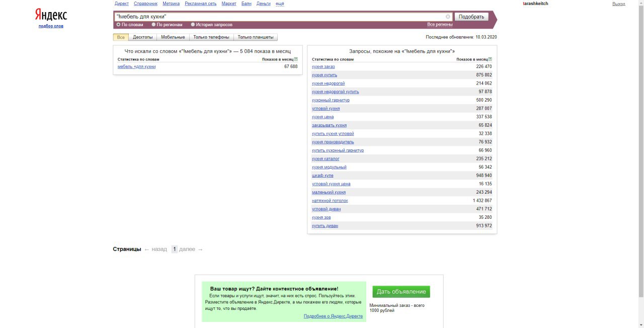
Task: Open Маркет in the top navigation
Action: 229,4
